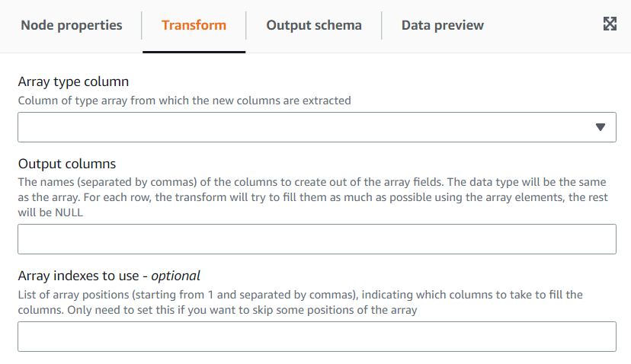Click the "Array type column" field label

pyautogui.click(x=73, y=81)
